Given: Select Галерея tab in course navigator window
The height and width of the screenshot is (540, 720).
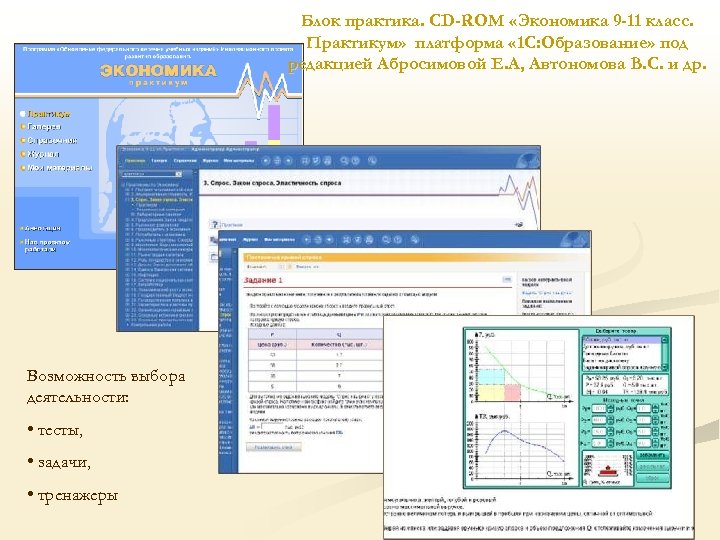Looking at the screenshot, I should point(159,161).
